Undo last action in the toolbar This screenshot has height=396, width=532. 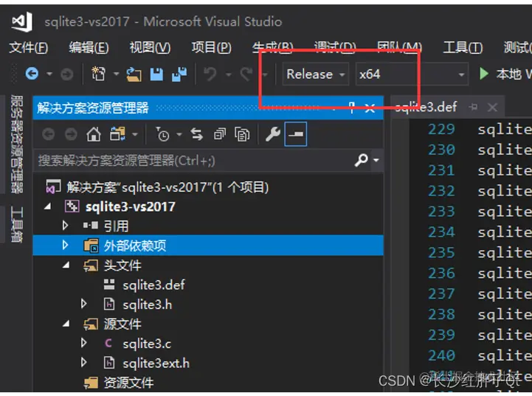point(210,74)
